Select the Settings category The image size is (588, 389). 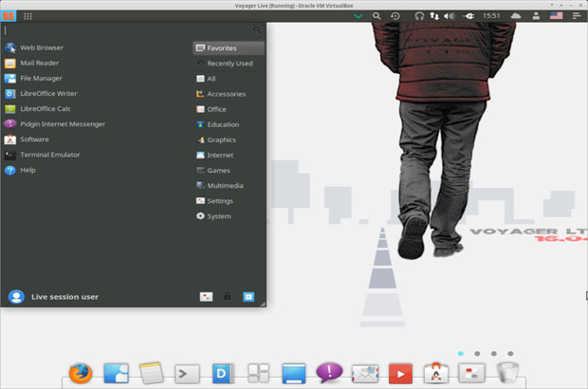(229, 201)
